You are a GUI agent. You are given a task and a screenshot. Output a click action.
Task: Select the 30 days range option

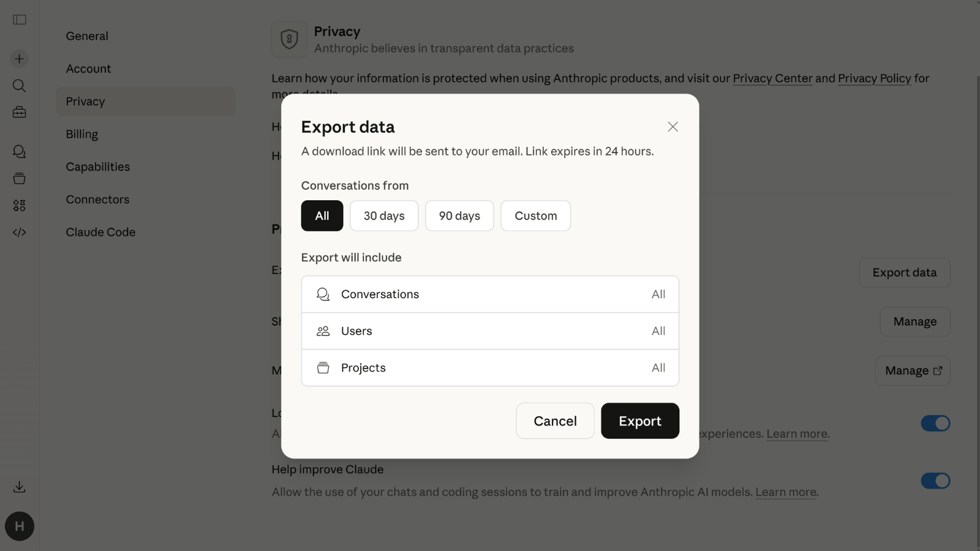coord(384,216)
